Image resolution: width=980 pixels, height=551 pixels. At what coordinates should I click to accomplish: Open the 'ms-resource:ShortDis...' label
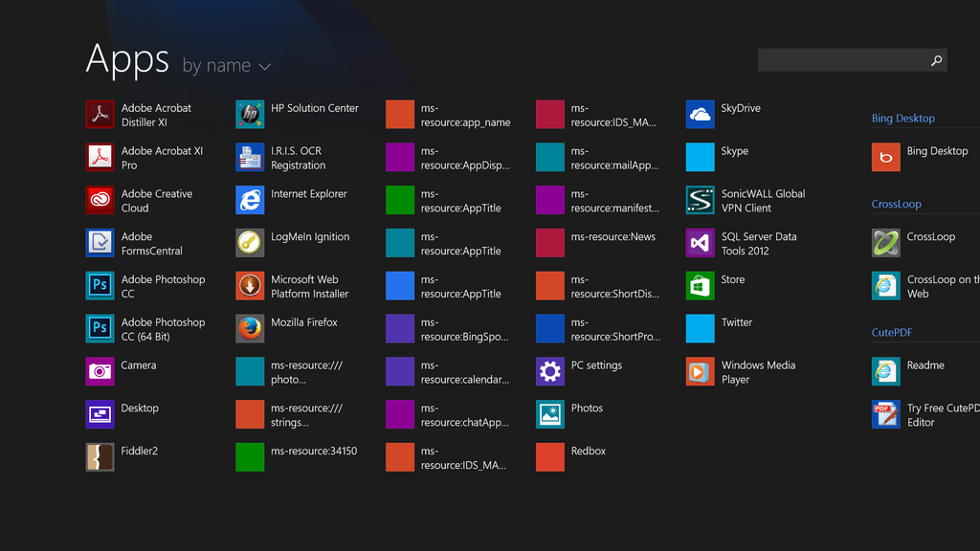(x=615, y=287)
